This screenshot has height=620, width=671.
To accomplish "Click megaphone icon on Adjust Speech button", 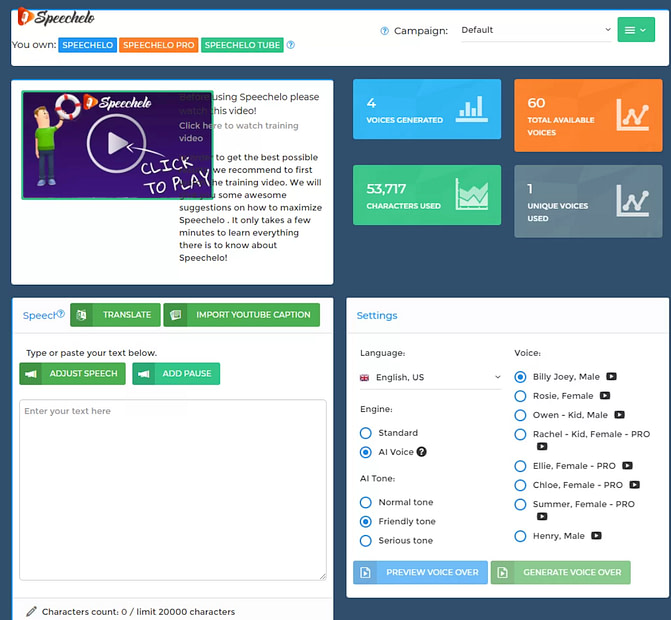I will (30, 374).
